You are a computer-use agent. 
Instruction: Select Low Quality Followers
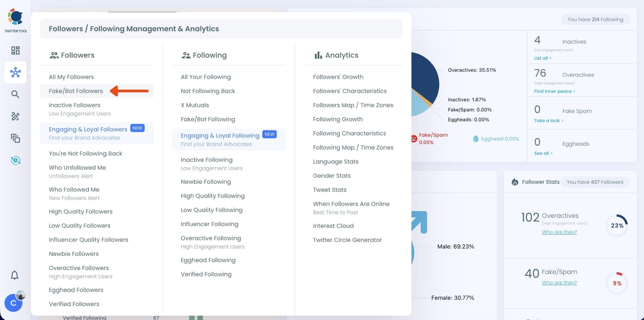[x=80, y=226]
